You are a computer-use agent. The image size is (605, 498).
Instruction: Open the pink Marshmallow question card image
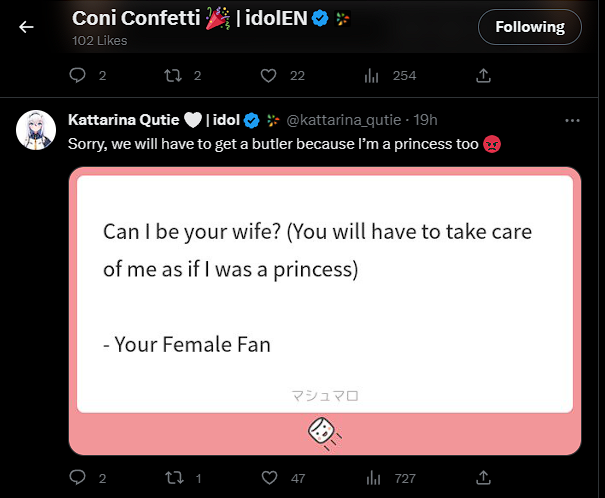tap(325, 311)
